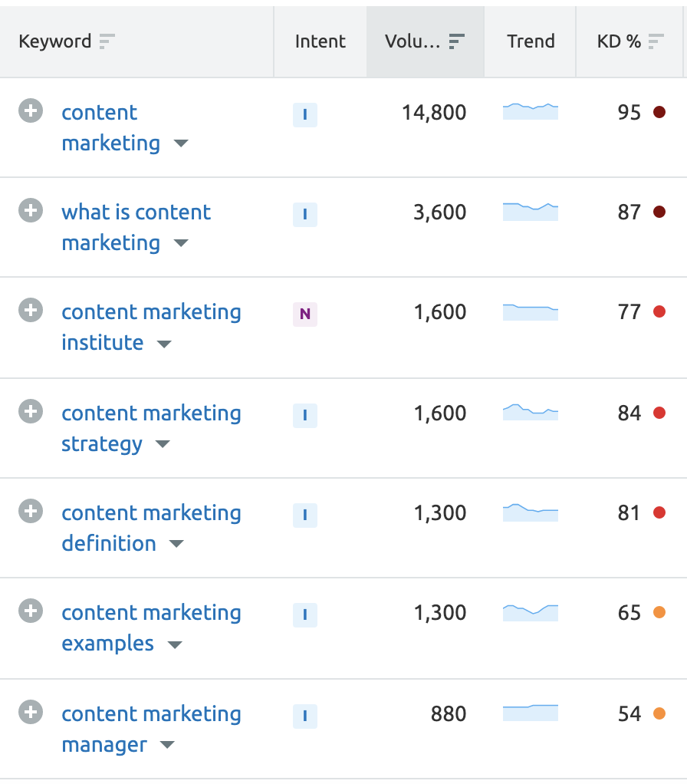This screenshot has height=784, width=687.
Task: Open 'content marketing strategy' keyword link
Action: 151,429
